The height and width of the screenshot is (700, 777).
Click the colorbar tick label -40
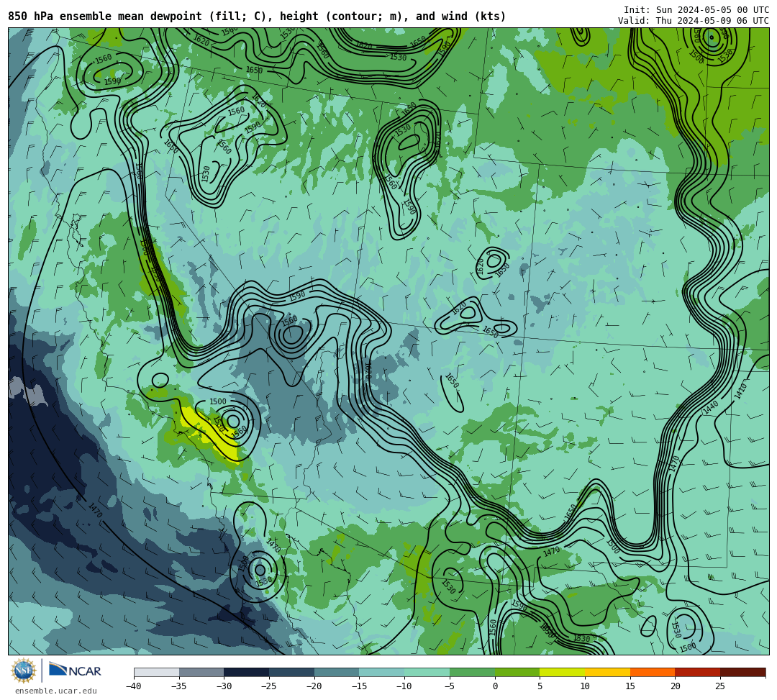pos(133,686)
